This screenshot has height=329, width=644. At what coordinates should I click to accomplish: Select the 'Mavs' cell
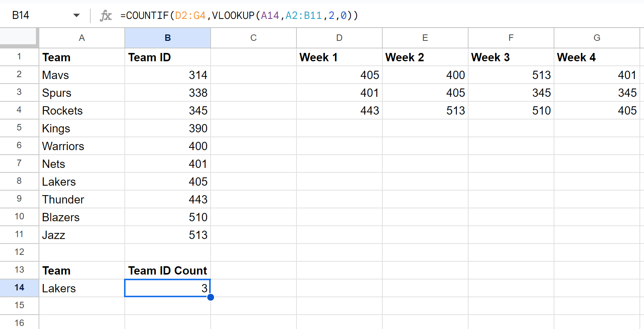[82, 75]
